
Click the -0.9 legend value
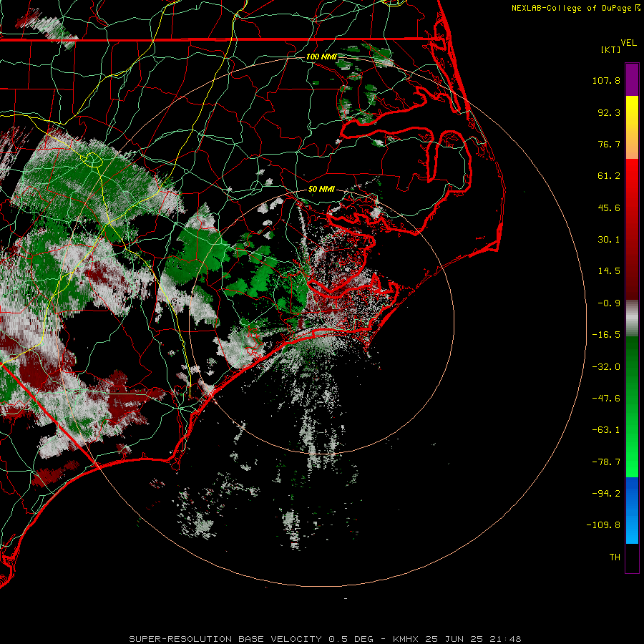pos(609,303)
